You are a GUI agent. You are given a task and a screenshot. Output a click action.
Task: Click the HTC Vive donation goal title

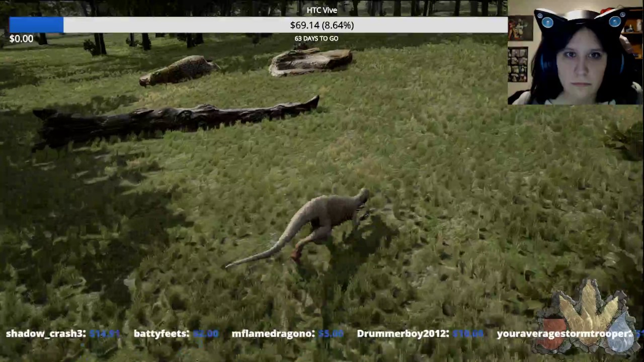pyautogui.click(x=321, y=10)
